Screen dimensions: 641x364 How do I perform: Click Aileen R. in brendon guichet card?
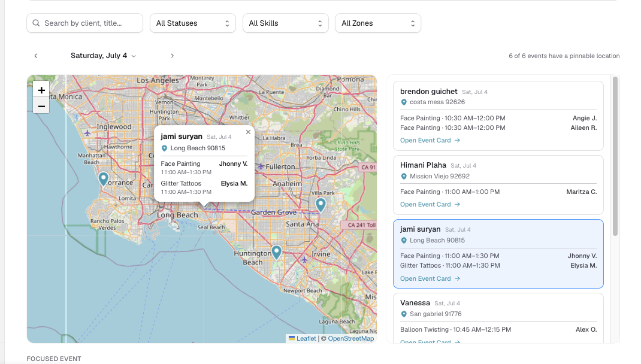[583, 128]
